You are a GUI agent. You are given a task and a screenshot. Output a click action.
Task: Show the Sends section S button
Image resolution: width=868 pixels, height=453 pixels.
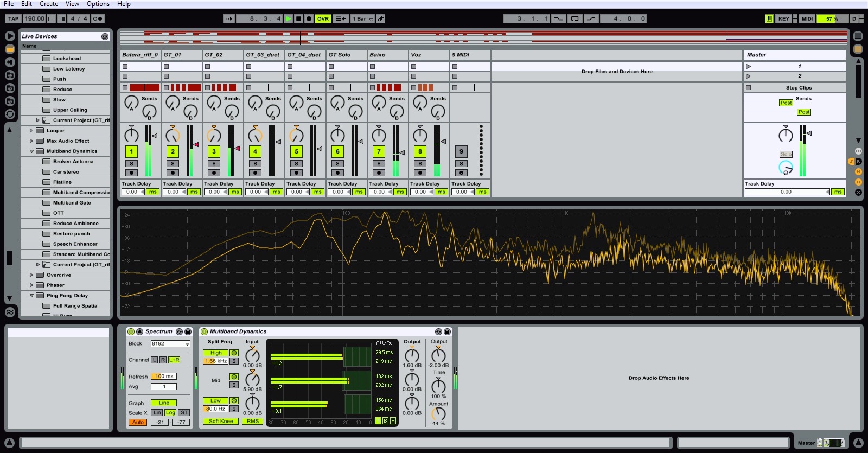pos(851,162)
